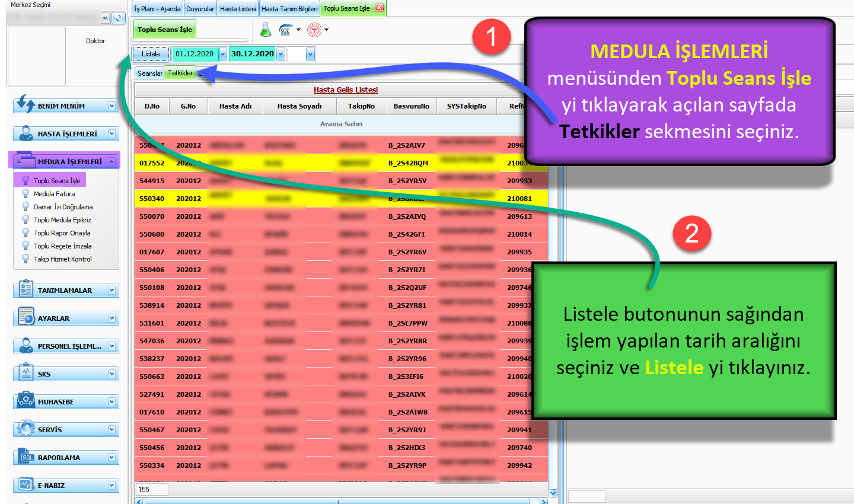Open Medula Fatura menu item

[x=54, y=193]
